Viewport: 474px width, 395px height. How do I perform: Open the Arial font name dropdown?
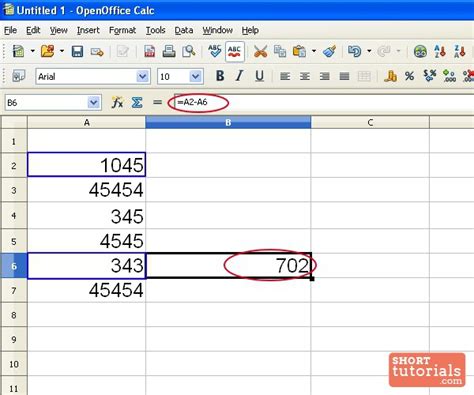point(143,77)
